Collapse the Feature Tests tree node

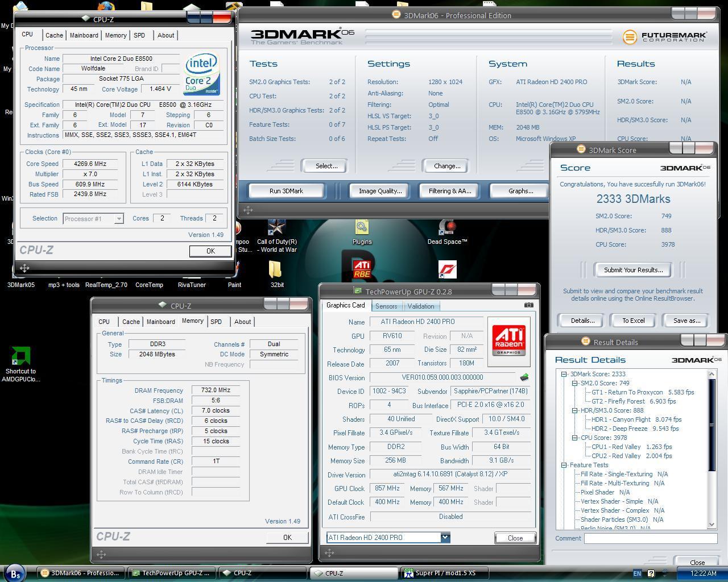tap(564, 465)
